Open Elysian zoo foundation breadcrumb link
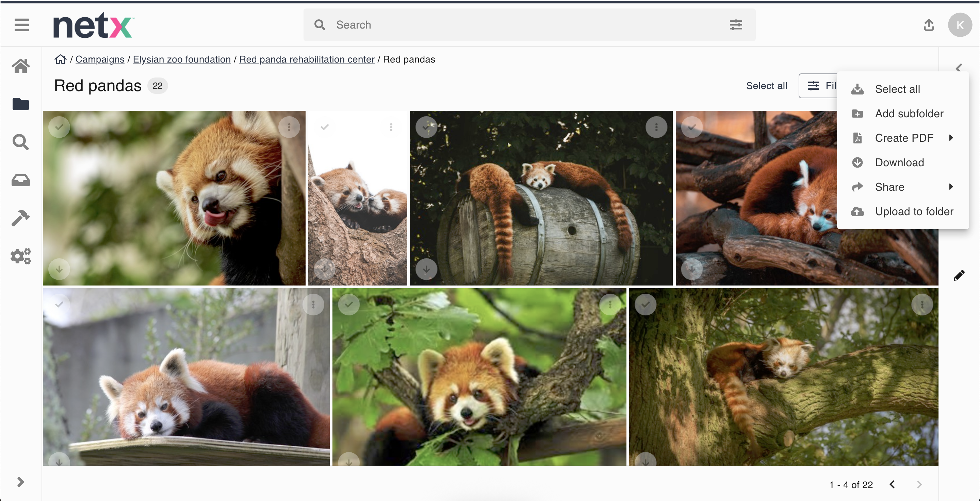This screenshot has width=980, height=501. (x=181, y=59)
